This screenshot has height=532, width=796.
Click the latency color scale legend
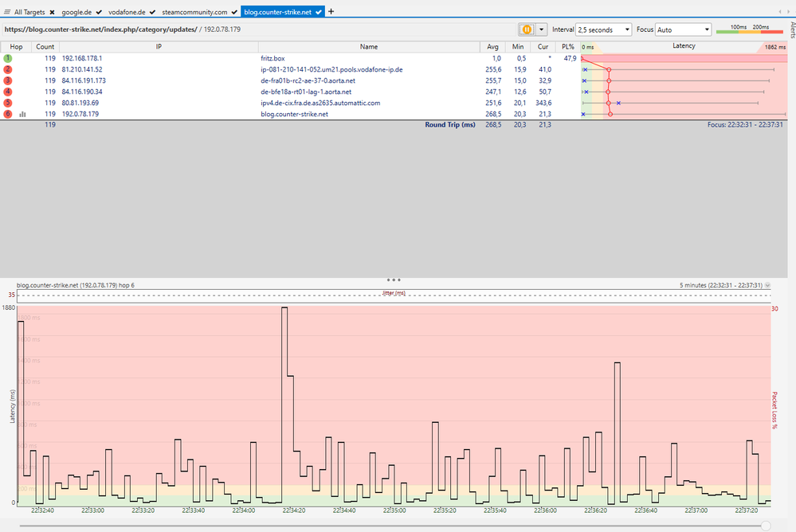click(x=749, y=30)
